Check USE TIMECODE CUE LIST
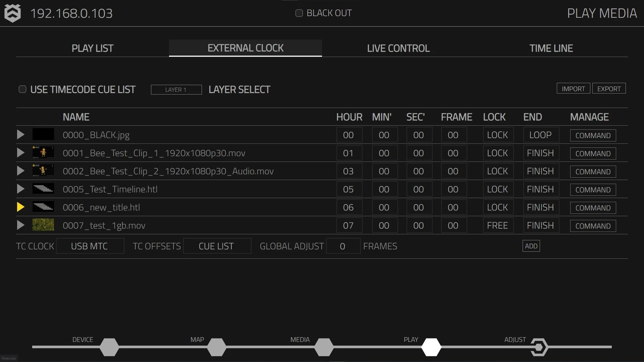644x362 pixels. click(x=22, y=89)
